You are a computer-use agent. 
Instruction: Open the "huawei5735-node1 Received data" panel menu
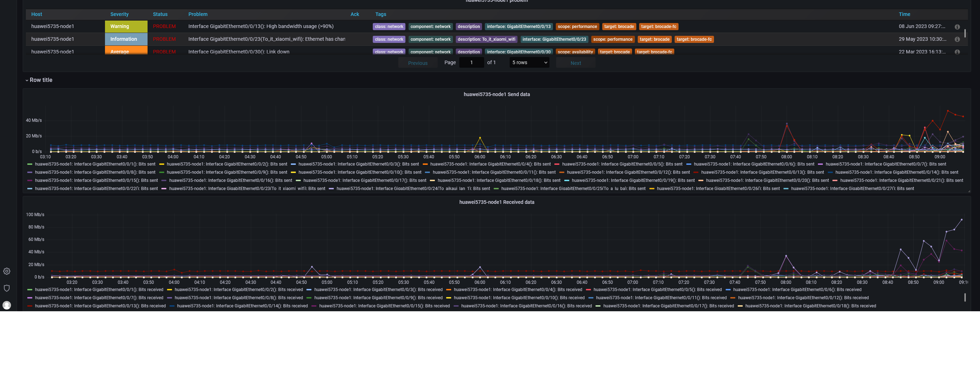tap(497, 202)
